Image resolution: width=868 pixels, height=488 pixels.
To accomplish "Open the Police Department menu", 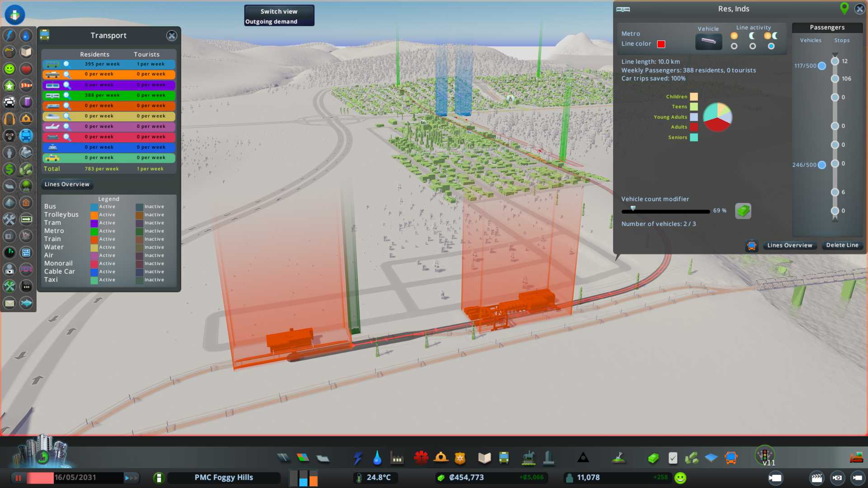I will pyautogui.click(x=460, y=458).
